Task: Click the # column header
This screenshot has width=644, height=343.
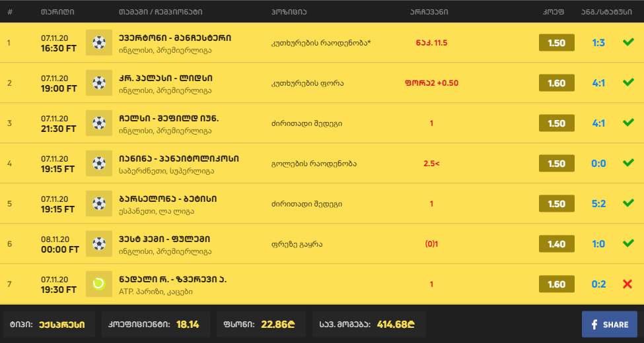Action: click(10, 12)
